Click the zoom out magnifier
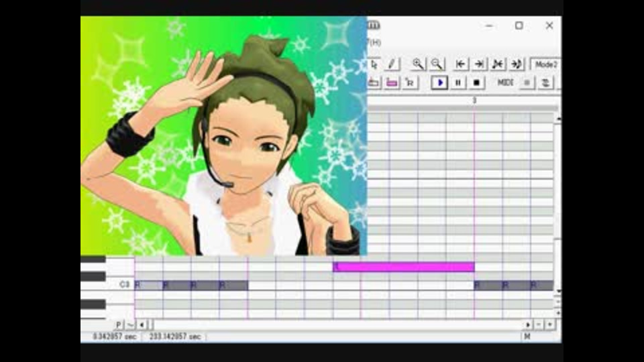 pyautogui.click(x=437, y=64)
